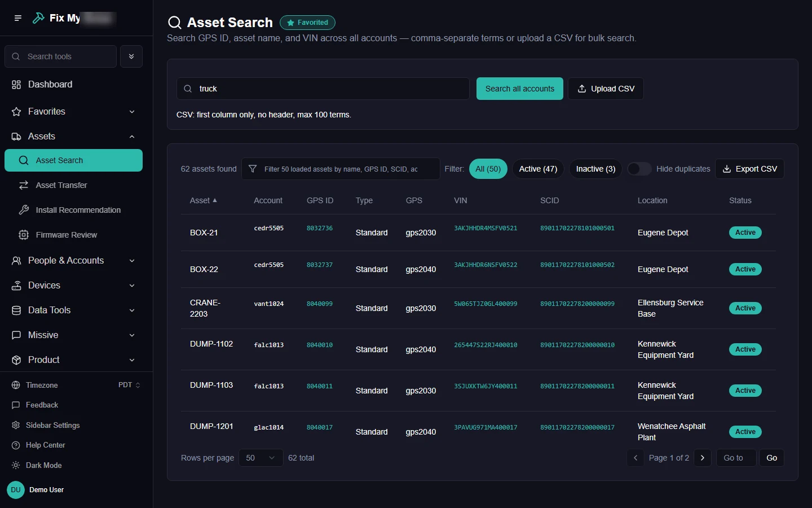Viewport: 812px width, 508px height.
Task: Click the Assets truck icon in sidebar
Action: click(16, 137)
